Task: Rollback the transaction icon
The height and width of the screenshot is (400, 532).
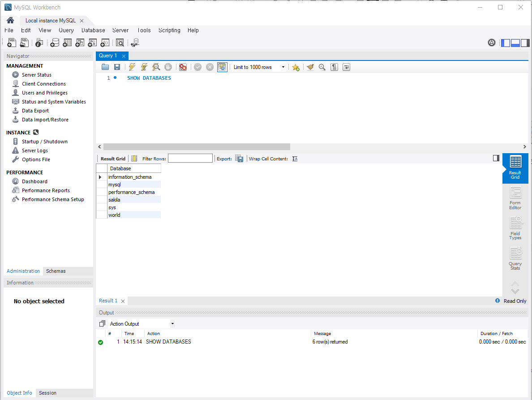Action: click(x=210, y=67)
